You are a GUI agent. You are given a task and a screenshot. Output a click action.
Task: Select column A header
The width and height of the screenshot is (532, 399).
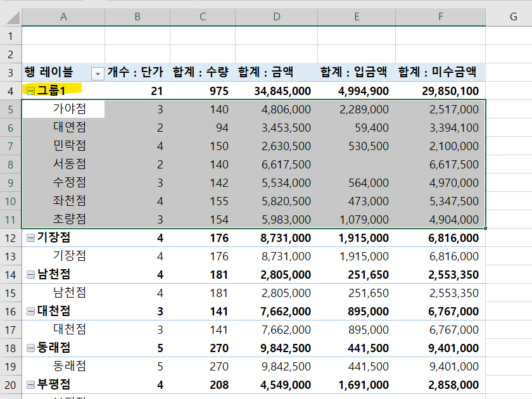tap(63, 16)
